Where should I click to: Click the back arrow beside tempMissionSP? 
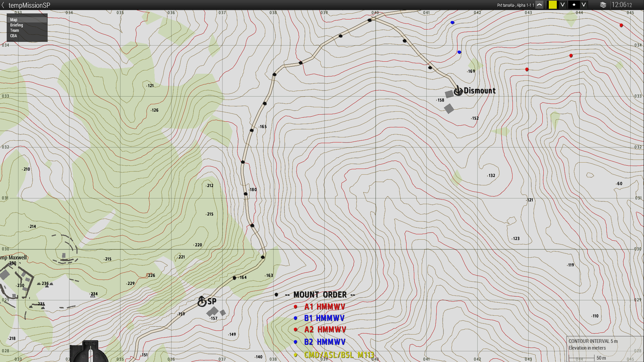pos(3,5)
